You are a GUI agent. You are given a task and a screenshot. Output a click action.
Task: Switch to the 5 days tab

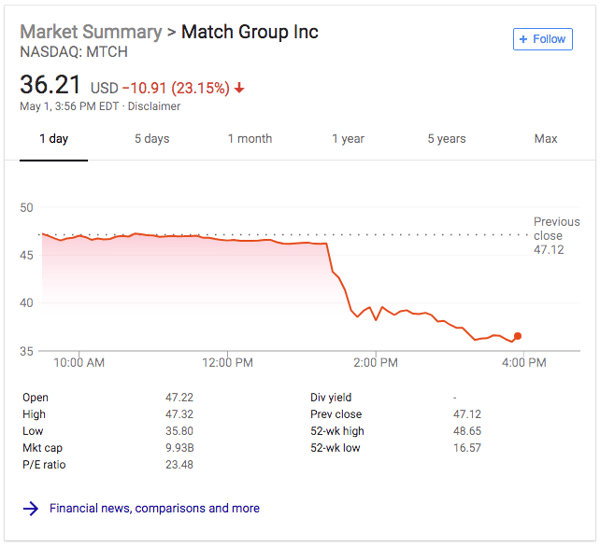click(x=152, y=139)
